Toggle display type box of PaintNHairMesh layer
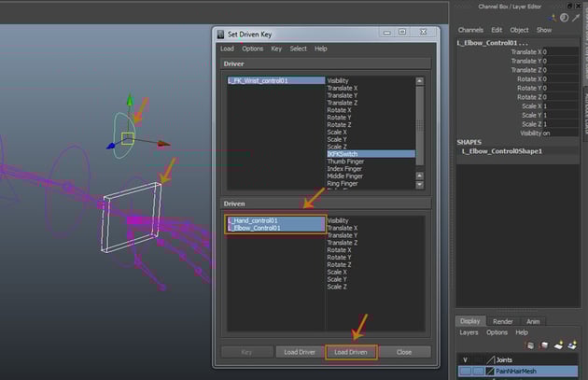This screenshot has width=588, height=380. pos(478,372)
